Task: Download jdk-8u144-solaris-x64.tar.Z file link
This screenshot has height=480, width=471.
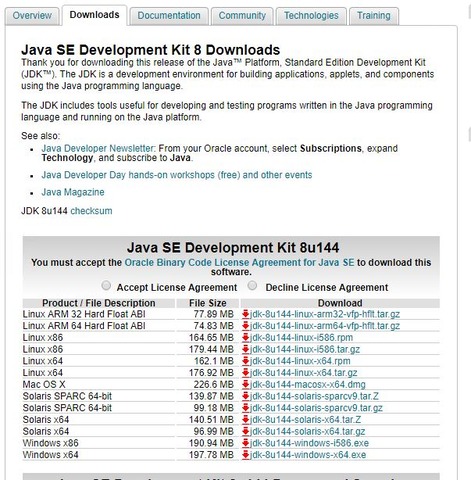Action: point(305,419)
